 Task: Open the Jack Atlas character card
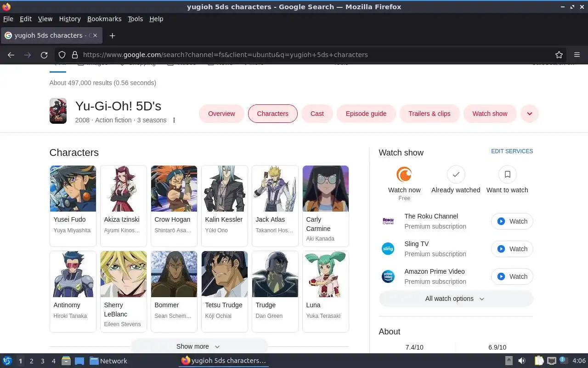click(275, 206)
